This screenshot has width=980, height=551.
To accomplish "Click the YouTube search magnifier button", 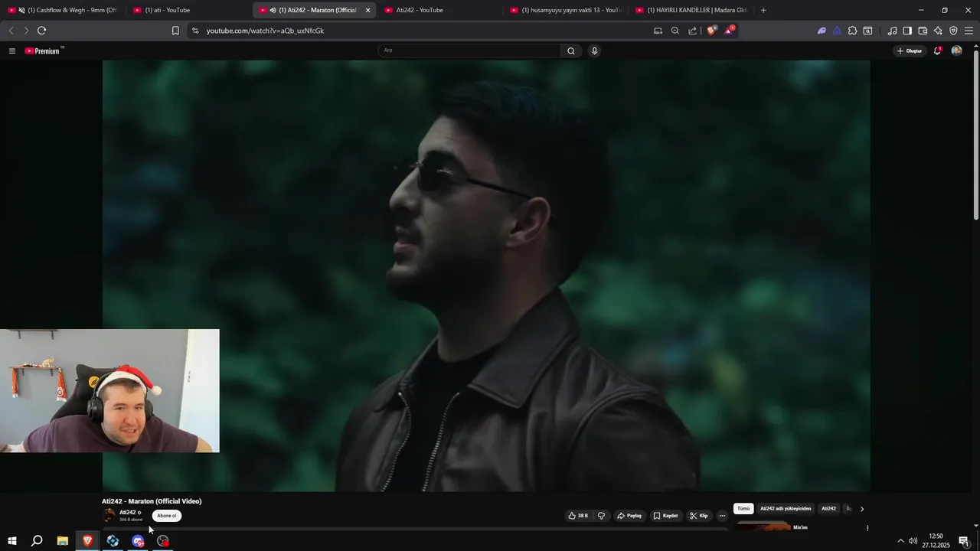I will coord(571,51).
